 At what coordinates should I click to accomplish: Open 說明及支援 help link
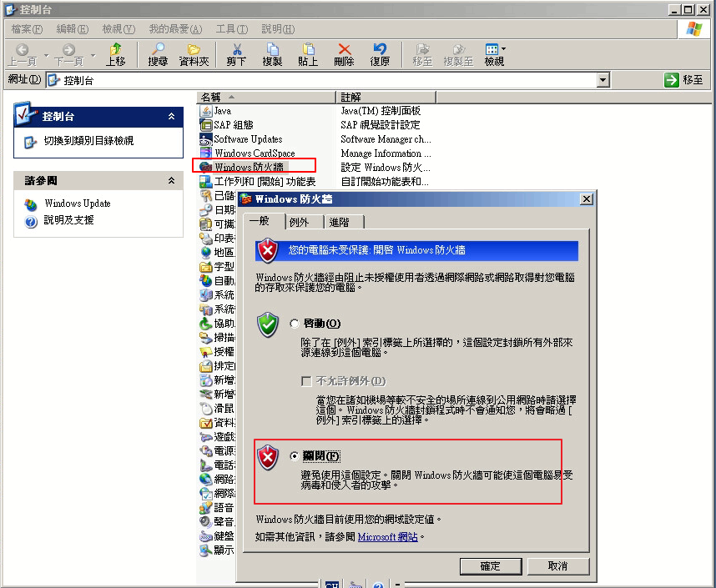click(x=68, y=220)
